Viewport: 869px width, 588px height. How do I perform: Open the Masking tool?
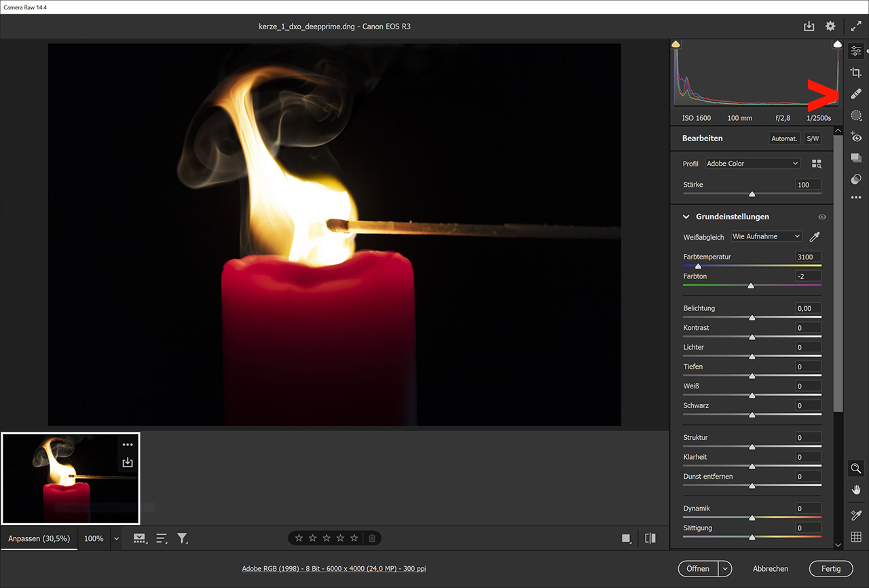(x=856, y=116)
